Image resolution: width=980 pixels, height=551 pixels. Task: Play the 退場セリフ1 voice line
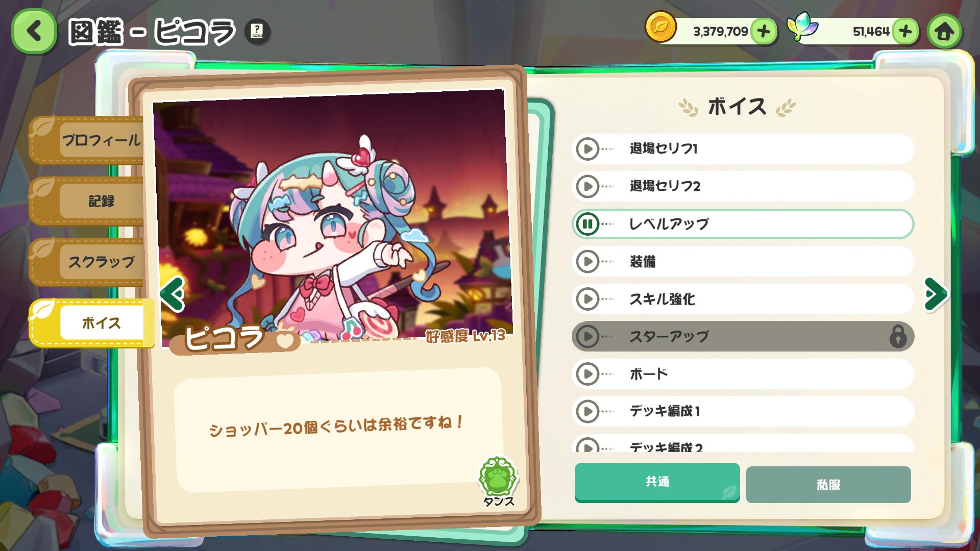point(587,149)
